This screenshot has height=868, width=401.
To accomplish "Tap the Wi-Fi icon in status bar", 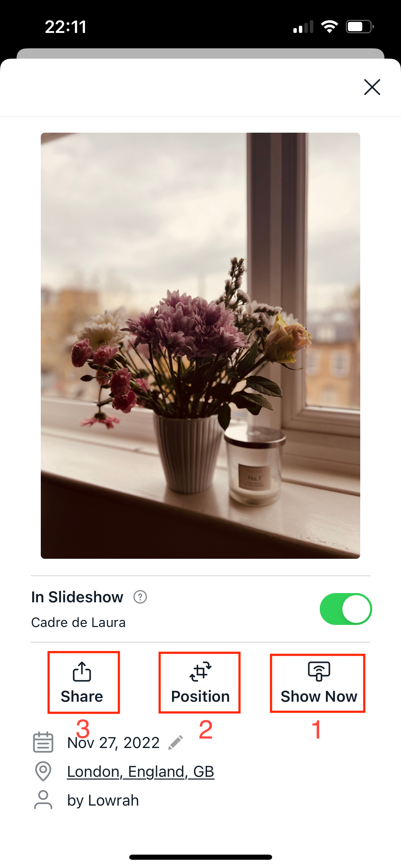I will (x=329, y=26).
